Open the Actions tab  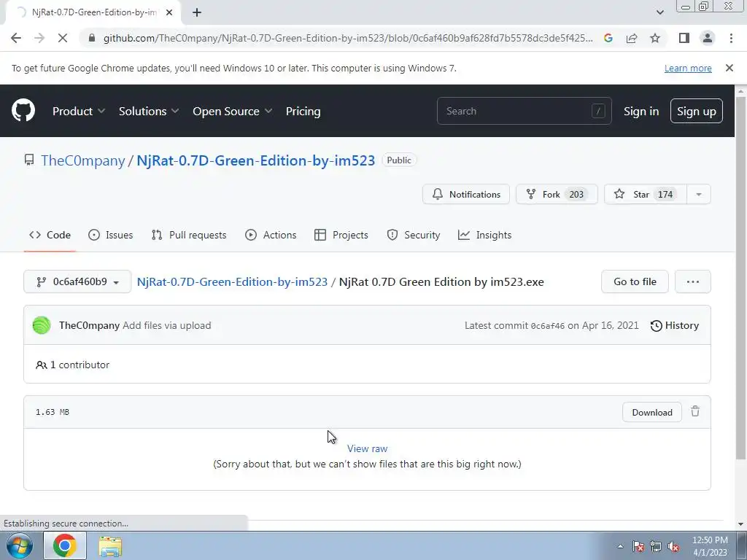point(271,235)
